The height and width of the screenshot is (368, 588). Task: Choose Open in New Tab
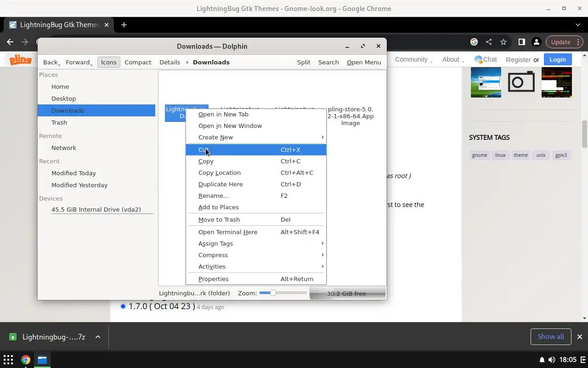(256, 114)
